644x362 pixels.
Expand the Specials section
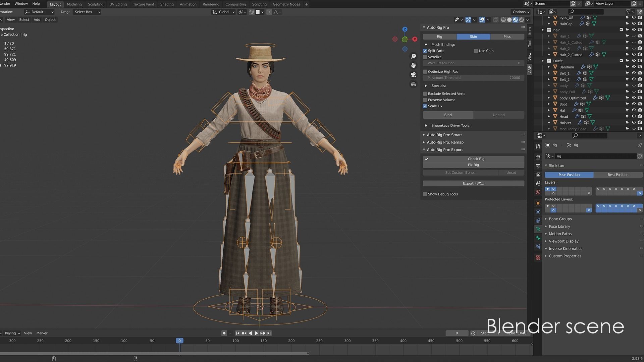[x=426, y=86]
